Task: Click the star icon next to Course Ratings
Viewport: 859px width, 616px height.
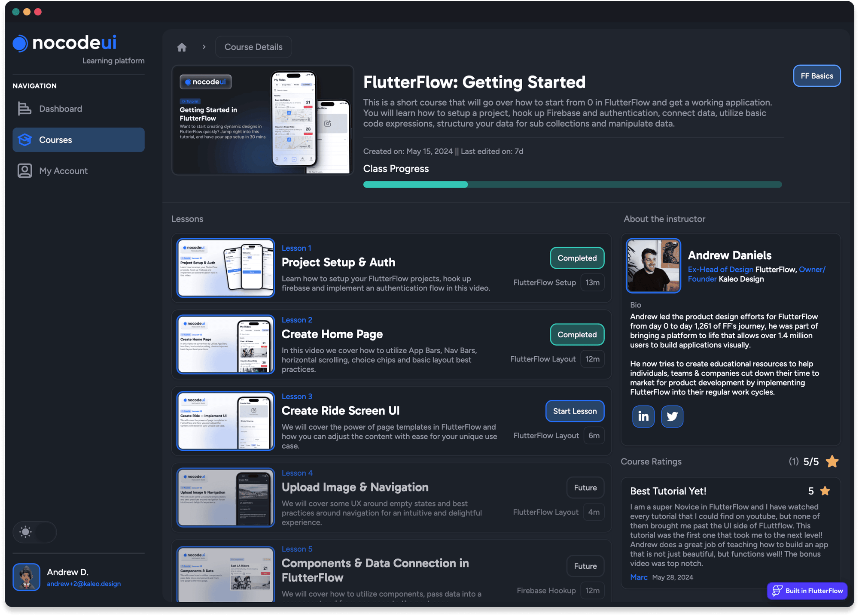Action: coord(832,461)
